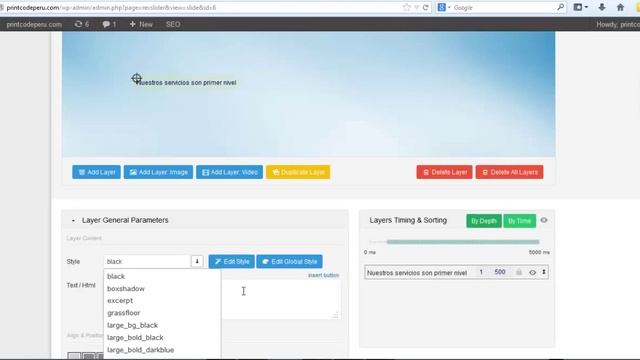The width and height of the screenshot is (640, 360).
Task: Click Add Layer: Video button
Action: 229,172
